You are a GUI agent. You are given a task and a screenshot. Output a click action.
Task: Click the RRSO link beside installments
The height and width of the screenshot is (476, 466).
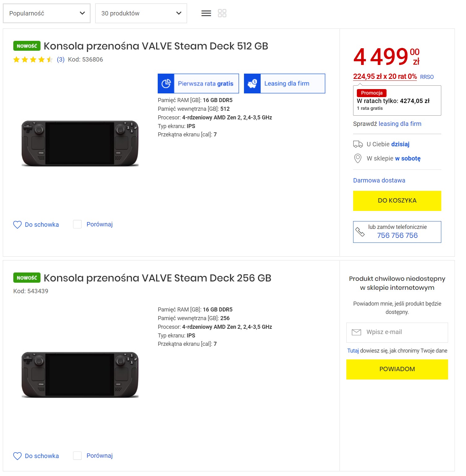427,77
